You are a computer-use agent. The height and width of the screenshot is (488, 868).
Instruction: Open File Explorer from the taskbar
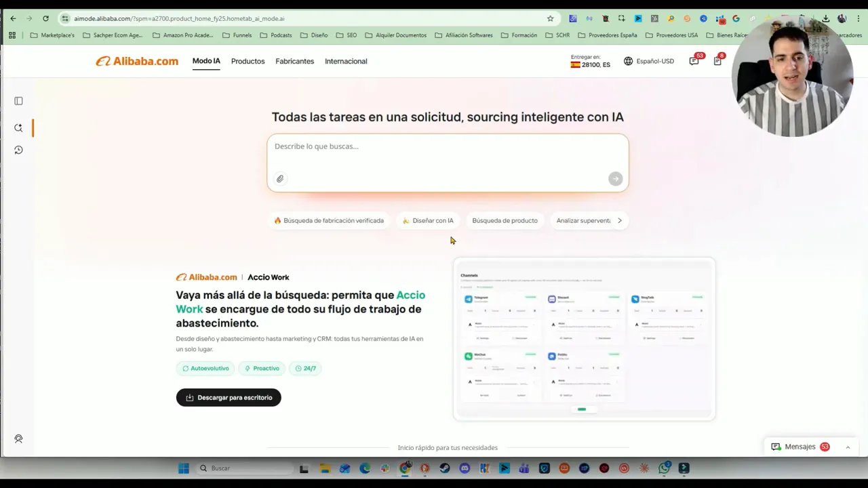pyautogui.click(x=325, y=468)
